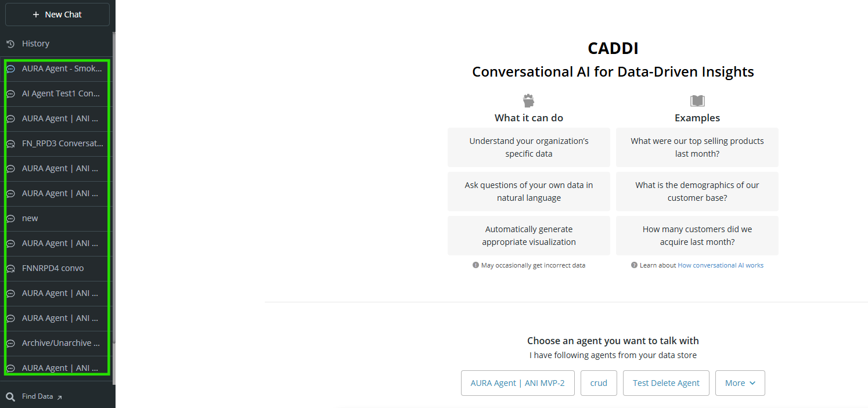
Task: Click the Find Data magnifier icon
Action: click(x=10, y=397)
